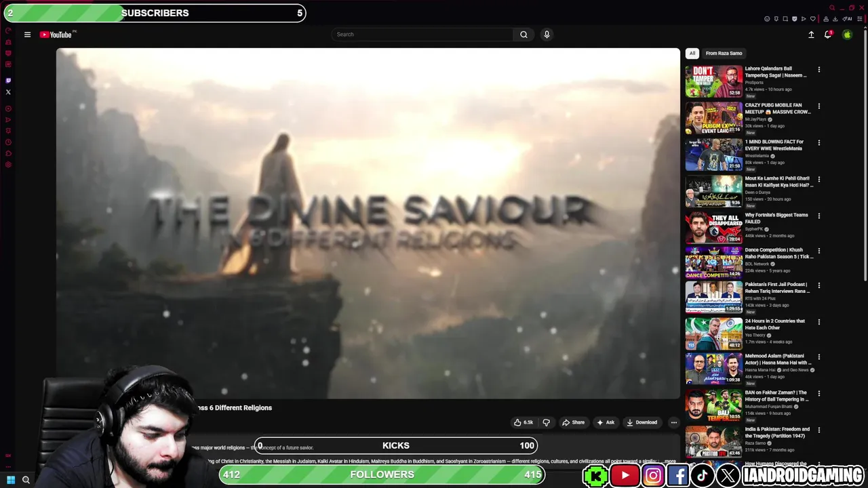Click the main video player
This screenshot has height=488, width=868.
[368, 223]
